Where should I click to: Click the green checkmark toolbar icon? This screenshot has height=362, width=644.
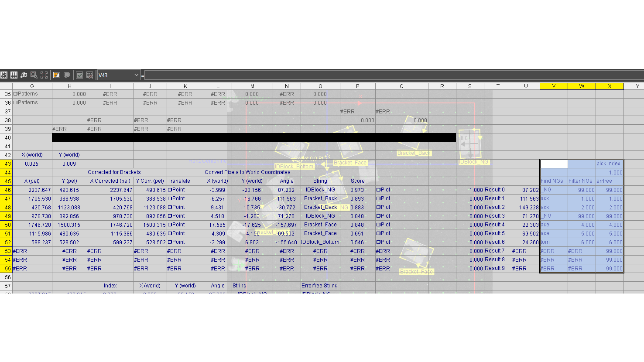click(79, 75)
